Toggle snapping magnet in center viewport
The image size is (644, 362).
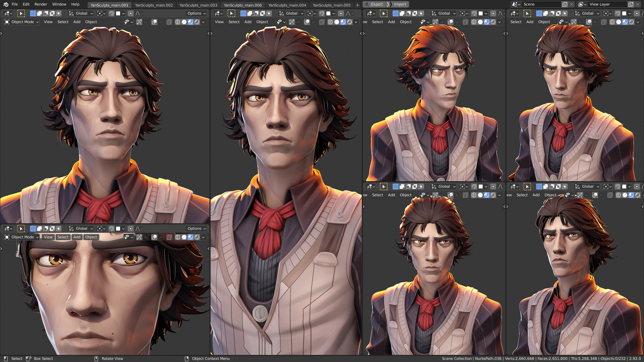click(322, 13)
